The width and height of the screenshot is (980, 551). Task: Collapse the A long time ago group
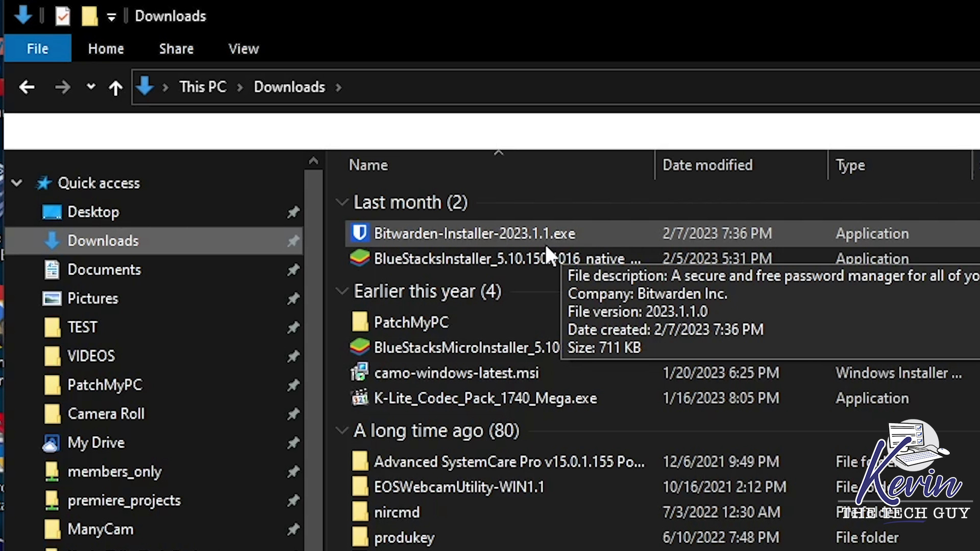[x=341, y=431]
